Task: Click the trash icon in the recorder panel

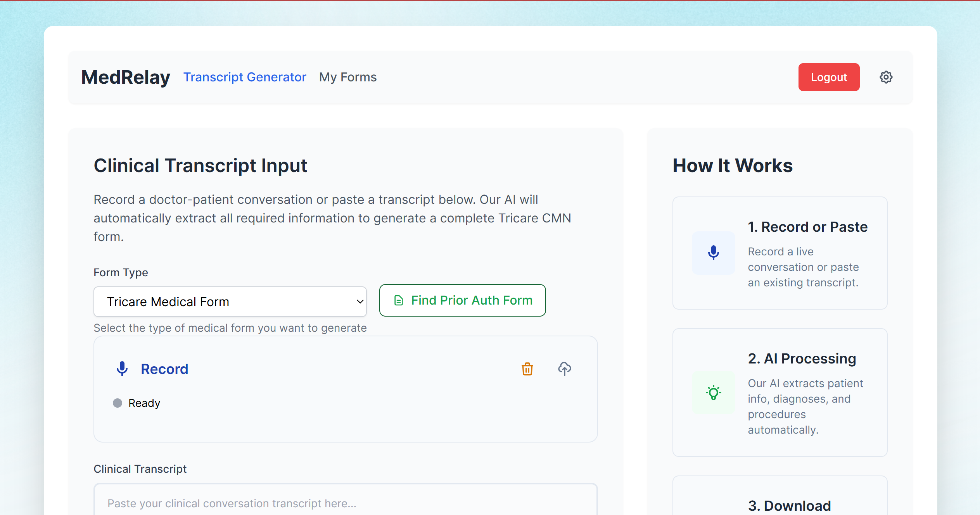Action: 527,369
